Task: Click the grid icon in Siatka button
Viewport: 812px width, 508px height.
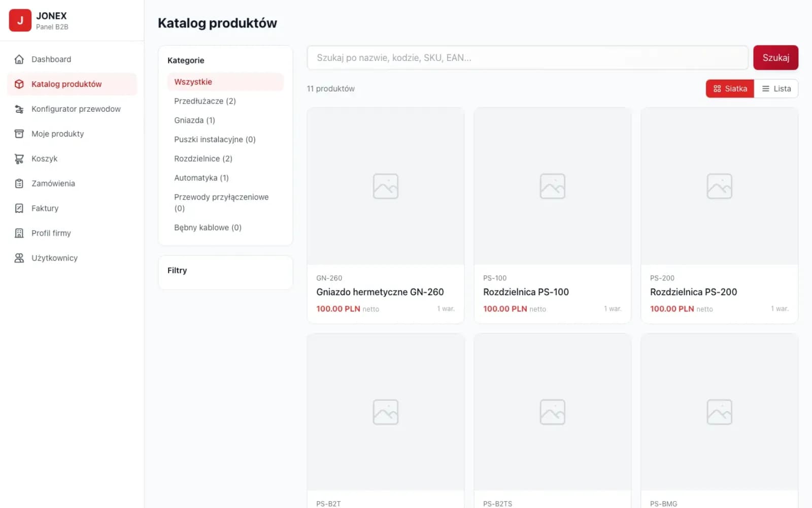Action: pyautogui.click(x=717, y=89)
